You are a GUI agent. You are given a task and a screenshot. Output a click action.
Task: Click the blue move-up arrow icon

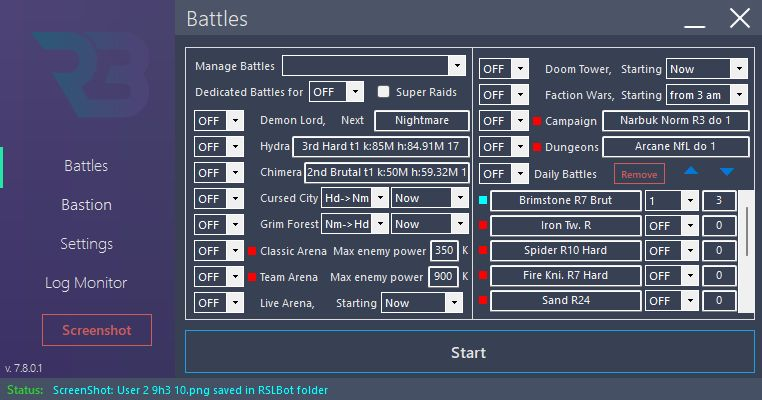(691, 171)
